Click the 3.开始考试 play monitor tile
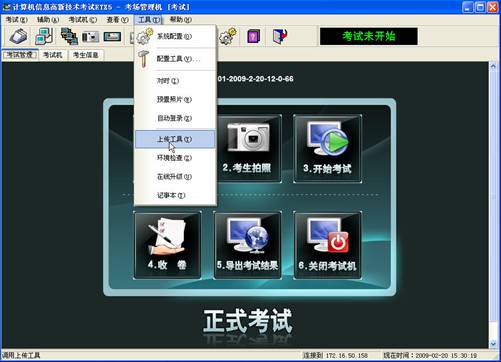 327,149
